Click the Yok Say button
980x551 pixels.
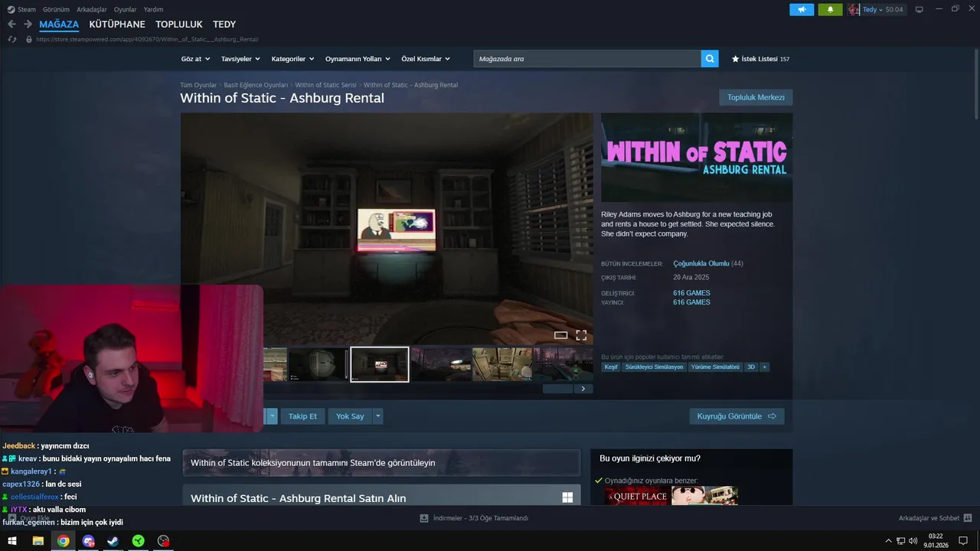tap(350, 416)
